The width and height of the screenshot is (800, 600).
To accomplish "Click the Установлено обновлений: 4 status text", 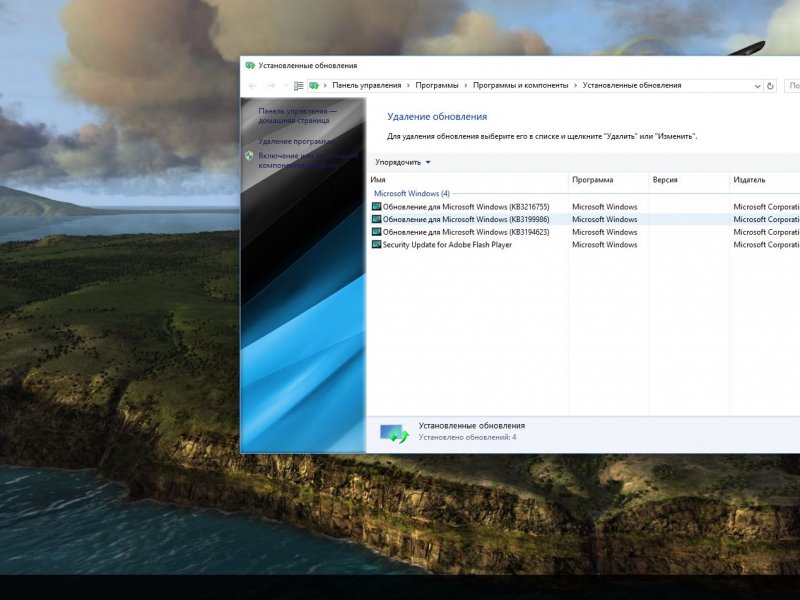I will pyautogui.click(x=467, y=437).
